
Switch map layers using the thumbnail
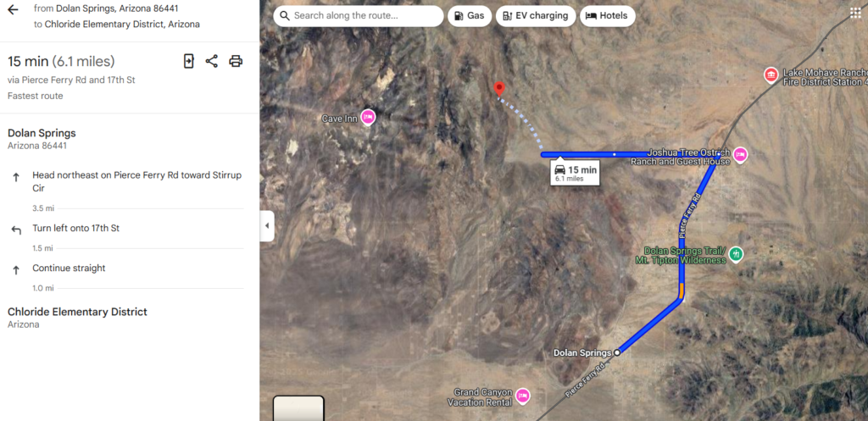[298, 408]
